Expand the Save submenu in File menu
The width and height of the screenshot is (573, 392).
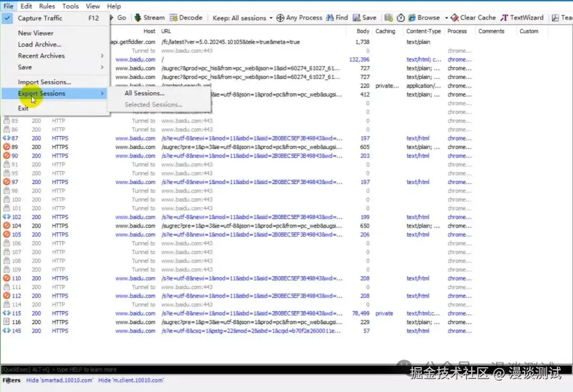click(55, 67)
